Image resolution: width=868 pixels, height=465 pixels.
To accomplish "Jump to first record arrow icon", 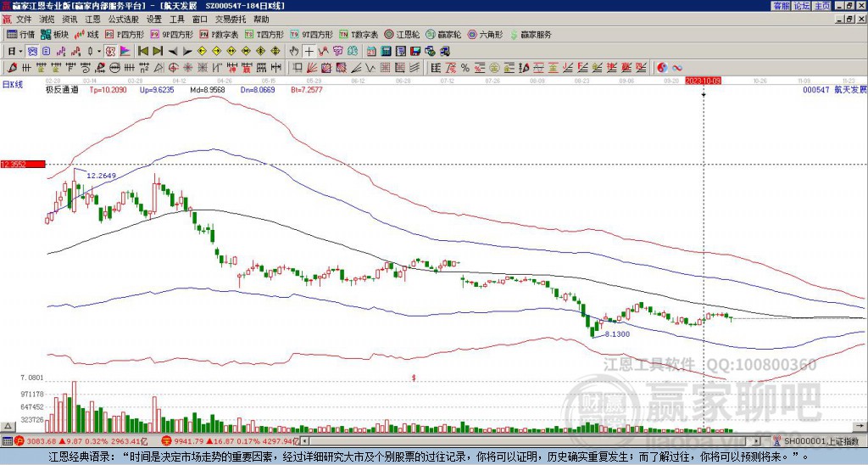I will [x=142, y=52].
